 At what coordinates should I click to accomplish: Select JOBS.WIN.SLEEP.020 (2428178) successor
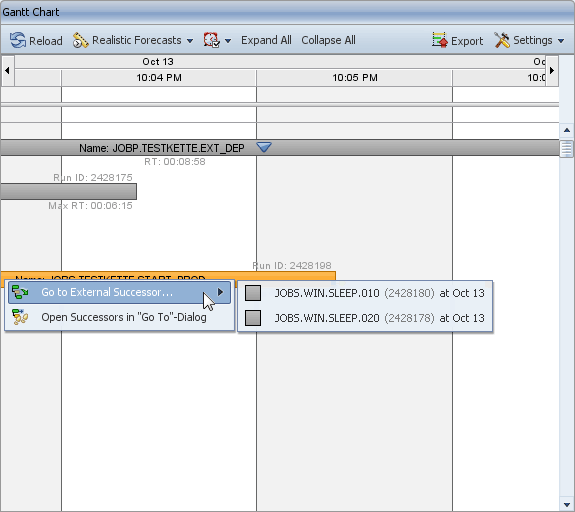[x=365, y=318]
